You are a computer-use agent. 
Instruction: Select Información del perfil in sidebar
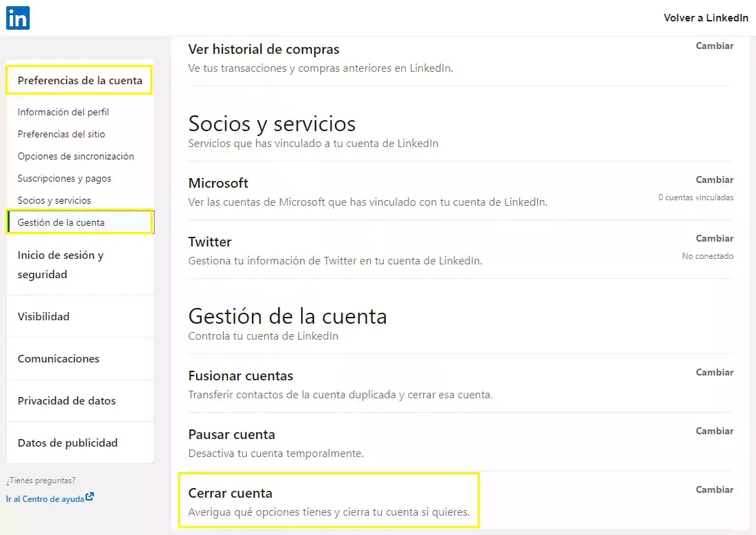pyautogui.click(x=63, y=112)
